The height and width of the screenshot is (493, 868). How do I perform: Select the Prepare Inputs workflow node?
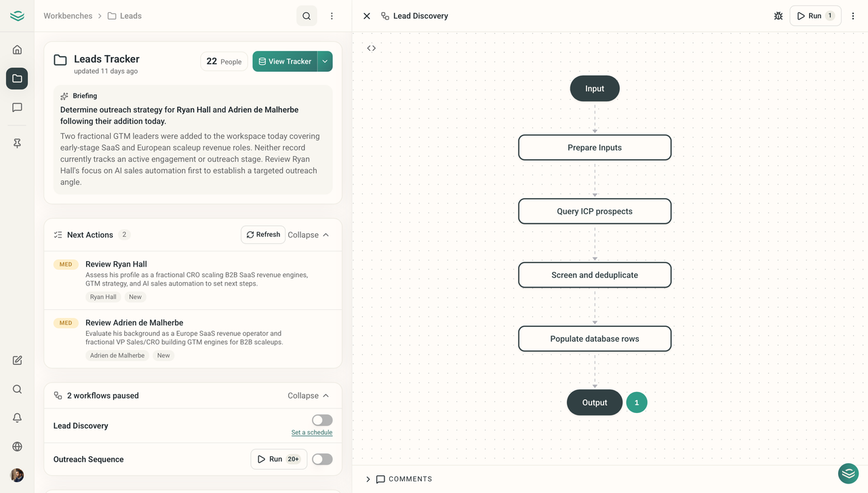595,147
